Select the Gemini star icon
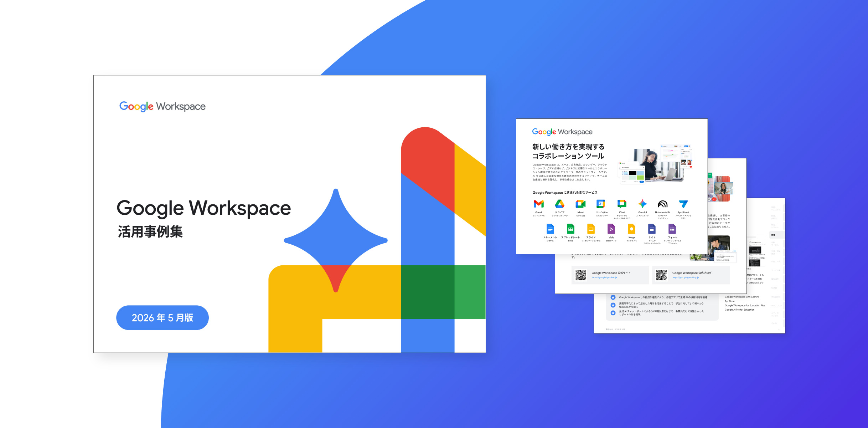 [642, 204]
